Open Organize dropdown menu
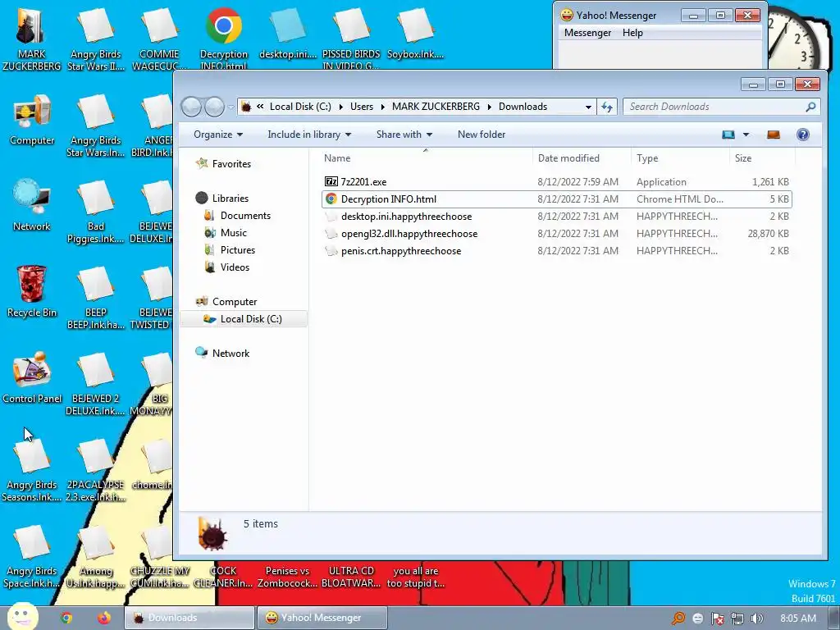 coord(218,135)
